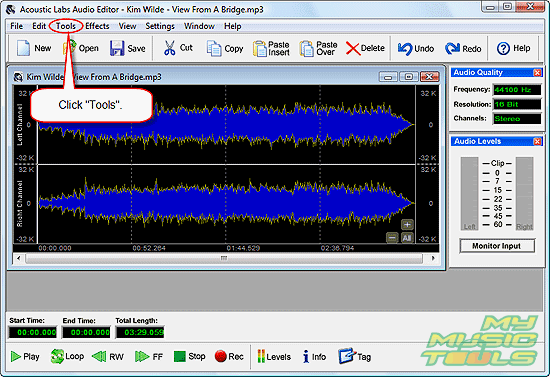Click the Monitor Input button
Viewport: 550px width, 377px height.
tap(497, 246)
